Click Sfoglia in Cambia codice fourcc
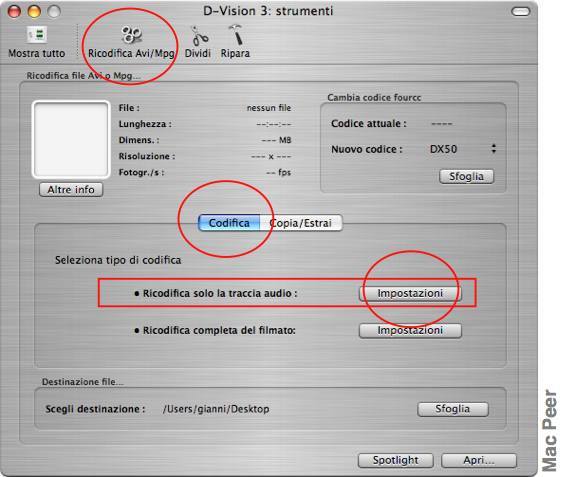This screenshot has width=561, height=477. click(466, 176)
